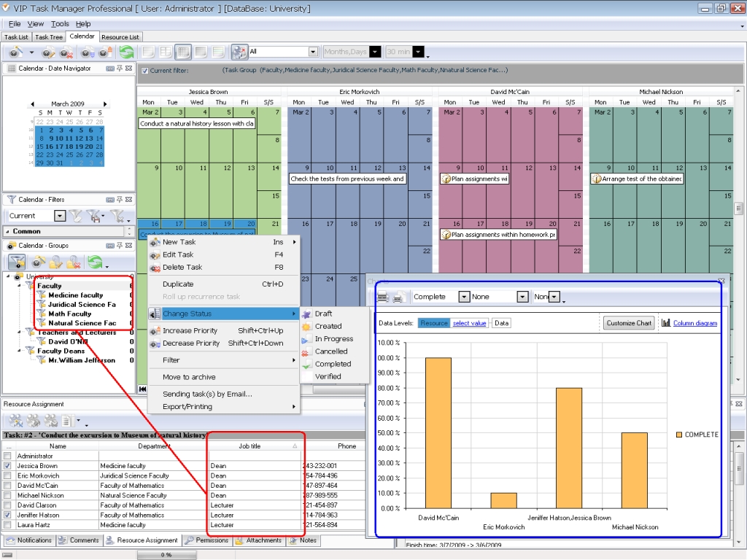Click the Customize Chart button
Viewport: 747px width, 560px height.
(628, 323)
